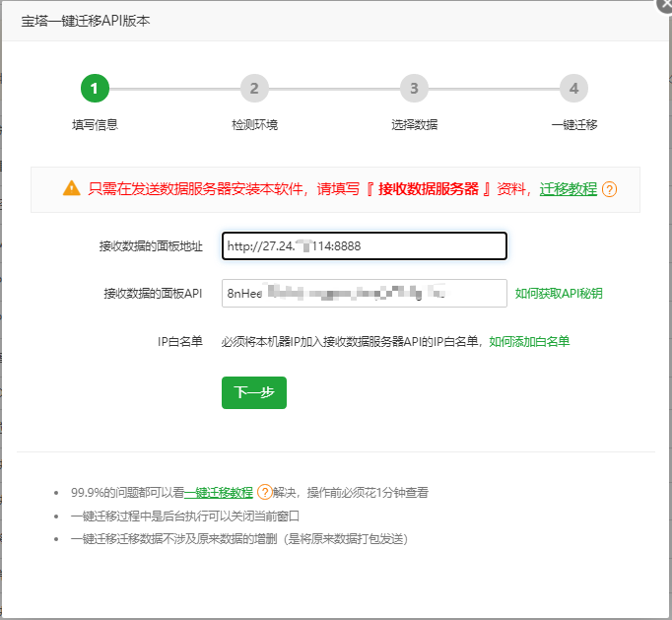Click step 1 circle 填写信息

point(95,89)
